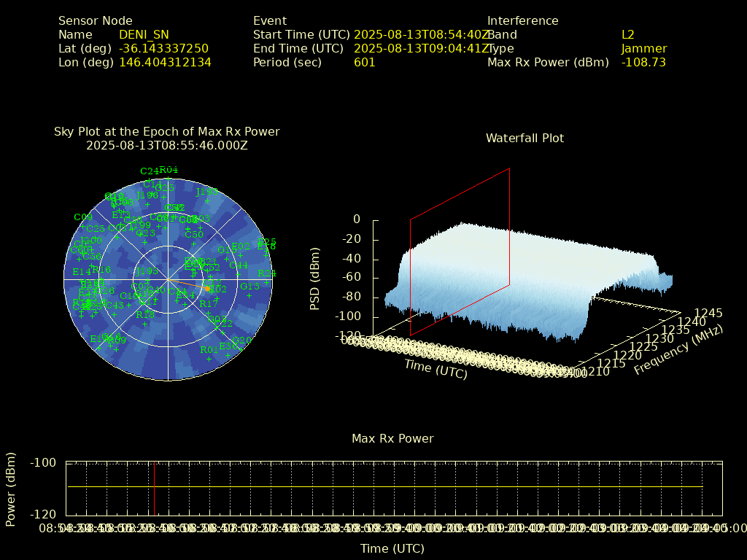Screen dimensions: 747x560
Task: Click the Longitude value 146.404312134
Action: 165,62
